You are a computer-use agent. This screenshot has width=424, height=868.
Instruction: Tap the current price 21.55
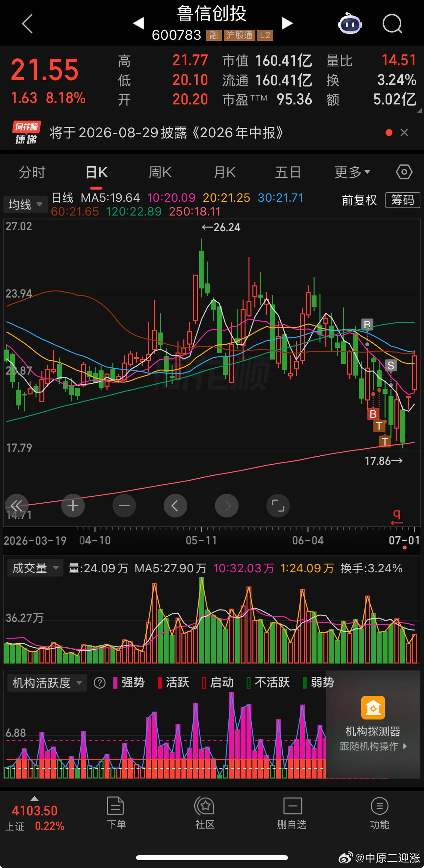pyautogui.click(x=44, y=70)
